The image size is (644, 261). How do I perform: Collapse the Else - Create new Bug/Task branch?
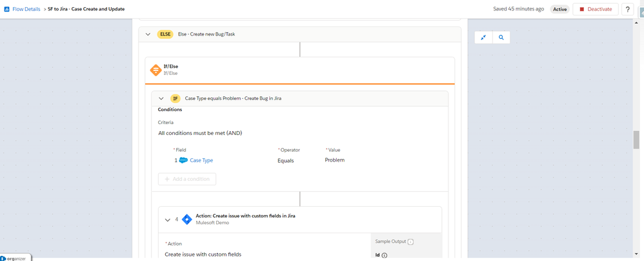click(148, 34)
